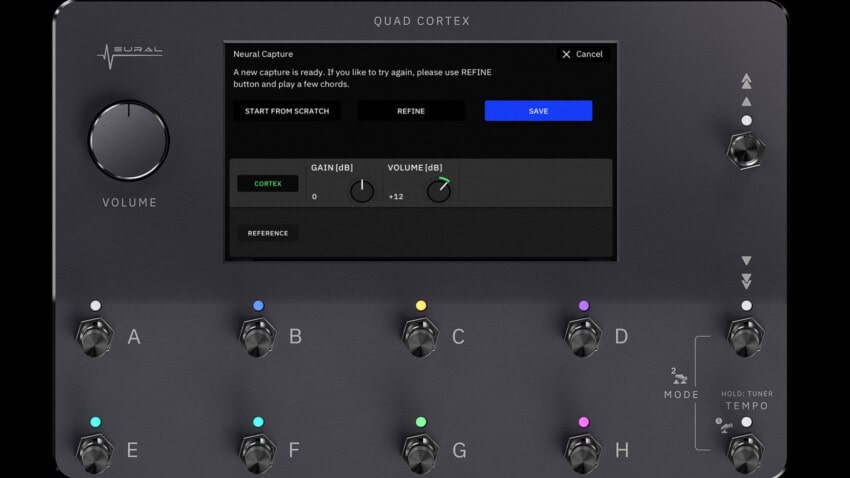Click footswitch E
This screenshot has width=850, height=478.
point(95,453)
